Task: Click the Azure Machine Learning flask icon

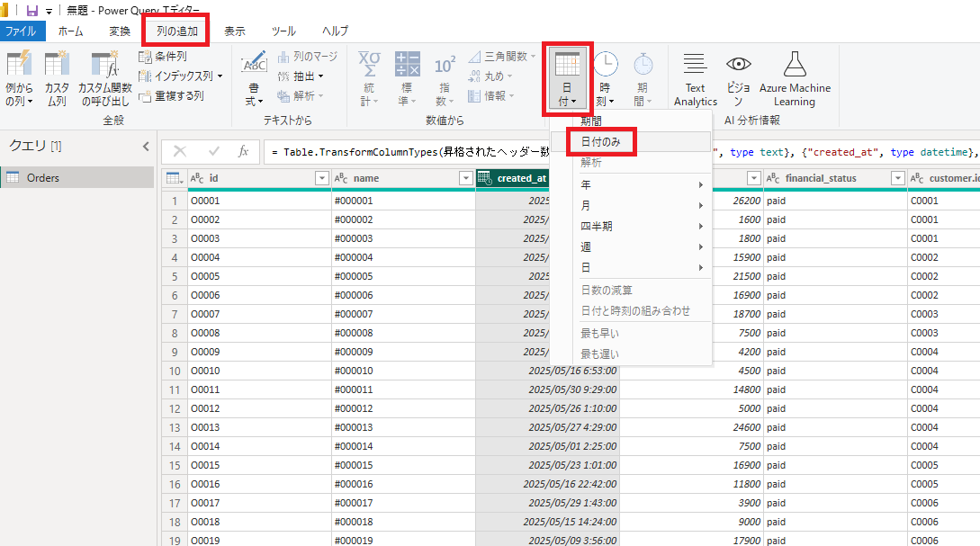Action: pos(795,65)
